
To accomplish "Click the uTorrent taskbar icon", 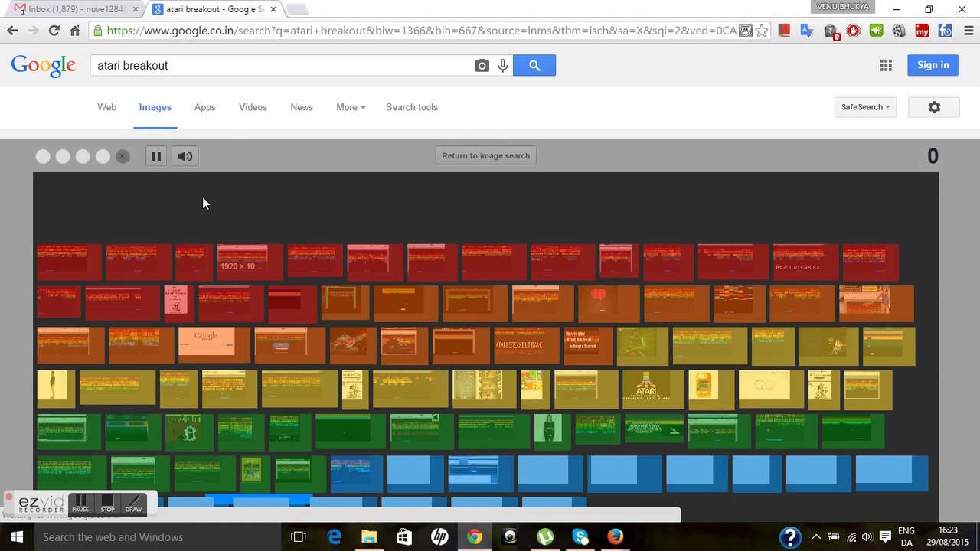I will [x=545, y=537].
